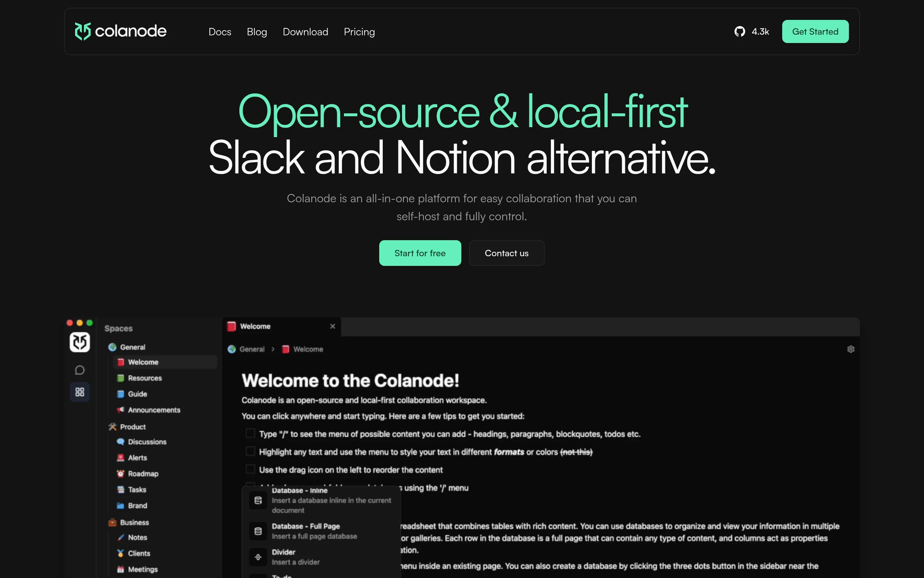Click the tools icon beside Product space
Image resolution: width=924 pixels, height=578 pixels.
tap(112, 427)
